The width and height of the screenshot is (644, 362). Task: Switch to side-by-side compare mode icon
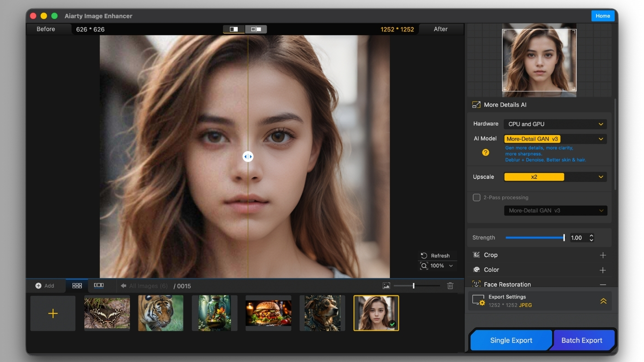click(256, 29)
